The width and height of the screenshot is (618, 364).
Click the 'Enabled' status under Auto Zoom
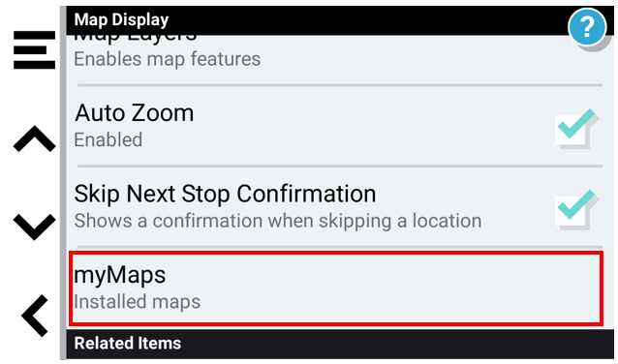pyautogui.click(x=108, y=139)
